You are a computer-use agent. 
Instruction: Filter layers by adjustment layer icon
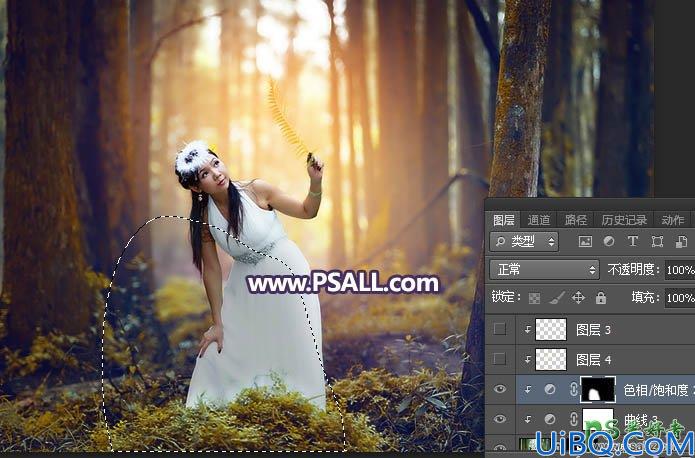(x=609, y=241)
